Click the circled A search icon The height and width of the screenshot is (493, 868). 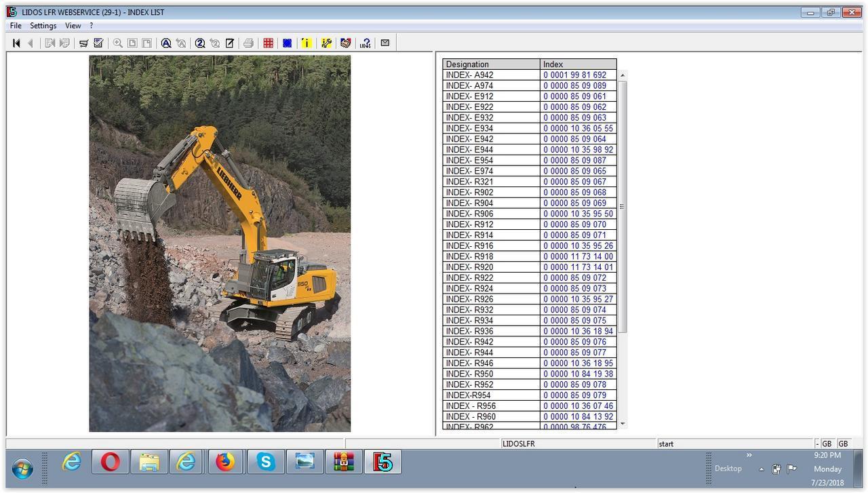pos(166,43)
